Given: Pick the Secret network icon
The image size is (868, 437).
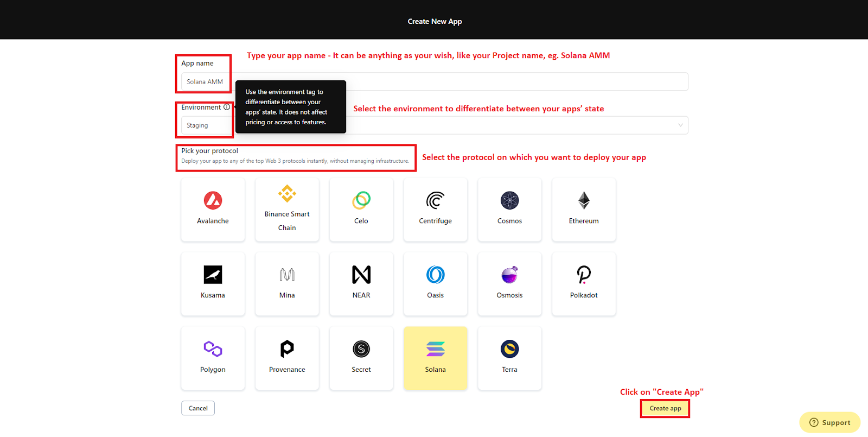Looking at the screenshot, I should (x=361, y=349).
